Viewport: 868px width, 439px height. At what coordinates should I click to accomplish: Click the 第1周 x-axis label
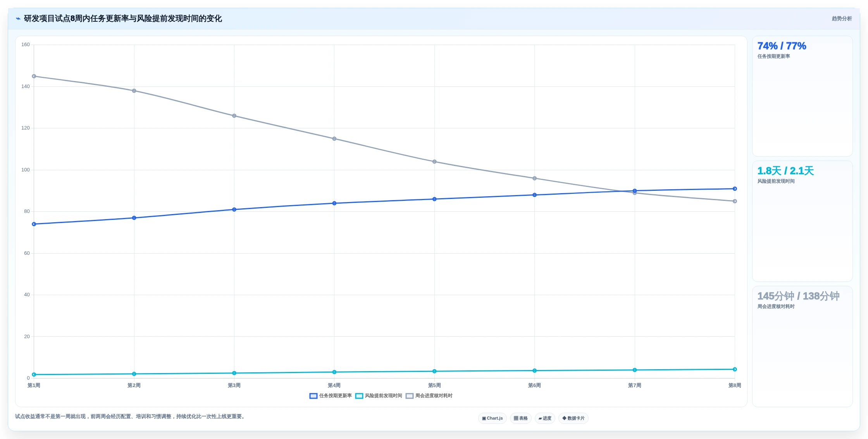(x=34, y=385)
